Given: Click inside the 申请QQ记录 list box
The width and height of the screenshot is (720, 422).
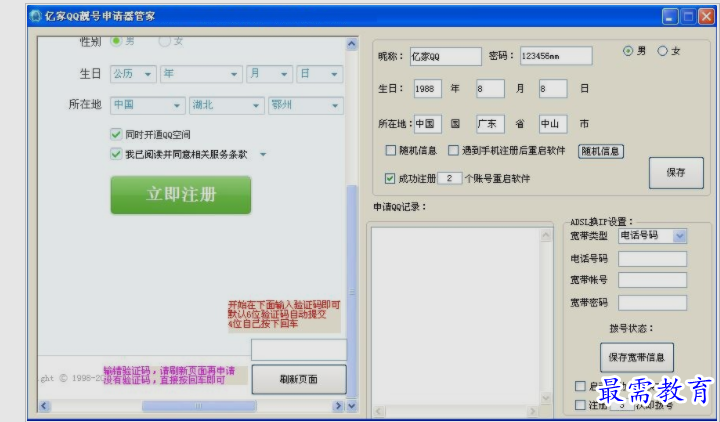Looking at the screenshot, I should click(x=456, y=316).
